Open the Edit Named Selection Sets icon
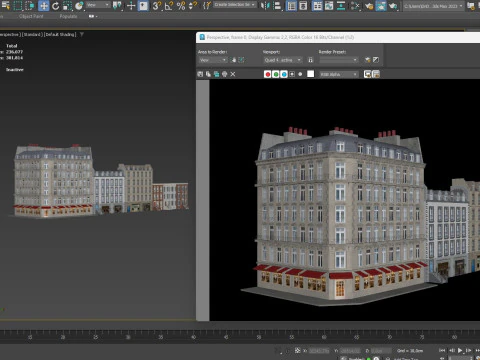This screenshot has height=360, width=480. [207, 5]
